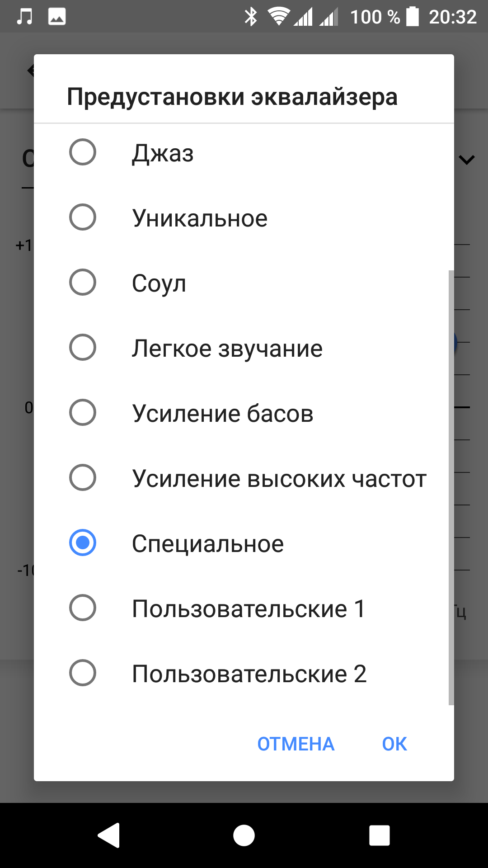This screenshot has height=868, width=488.
Task: Tap the battery status icon
Action: coord(412,17)
